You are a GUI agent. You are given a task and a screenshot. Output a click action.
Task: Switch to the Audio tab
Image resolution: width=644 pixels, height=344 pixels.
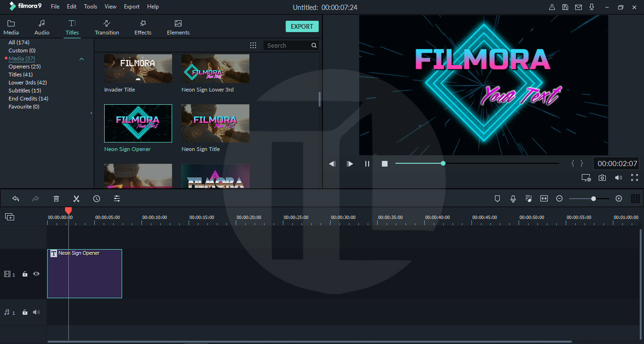point(42,27)
